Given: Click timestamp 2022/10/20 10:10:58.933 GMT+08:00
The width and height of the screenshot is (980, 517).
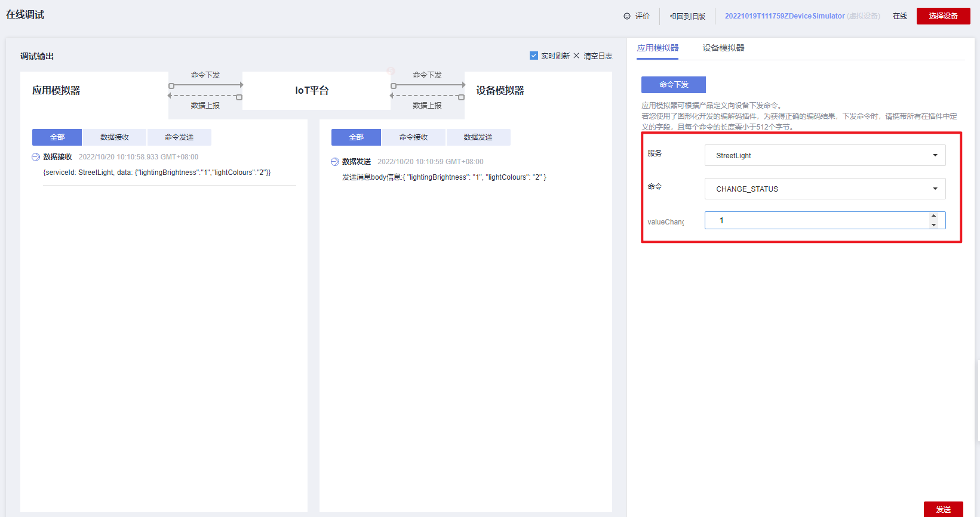Looking at the screenshot, I should pyautogui.click(x=139, y=157).
